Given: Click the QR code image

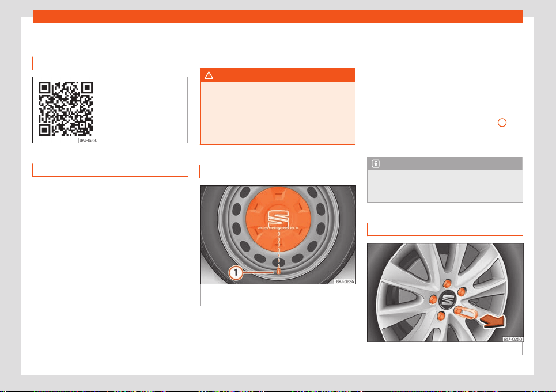Looking at the screenshot, I should tap(66, 109).
